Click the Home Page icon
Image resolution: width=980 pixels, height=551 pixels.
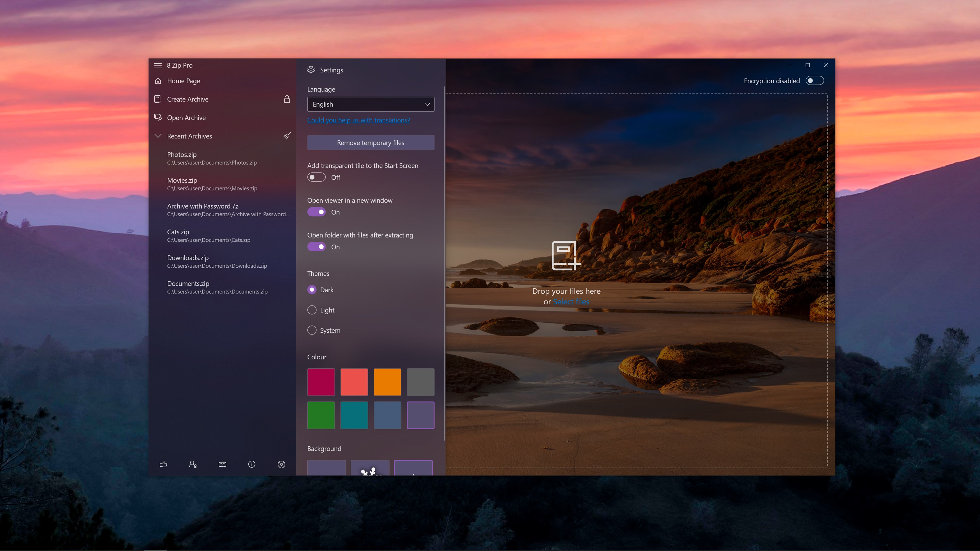pyautogui.click(x=158, y=81)
